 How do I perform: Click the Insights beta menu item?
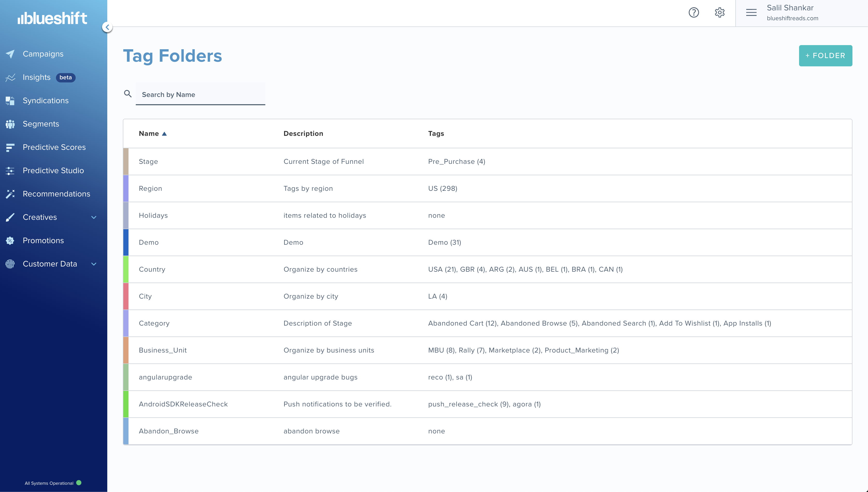[48, 77]
